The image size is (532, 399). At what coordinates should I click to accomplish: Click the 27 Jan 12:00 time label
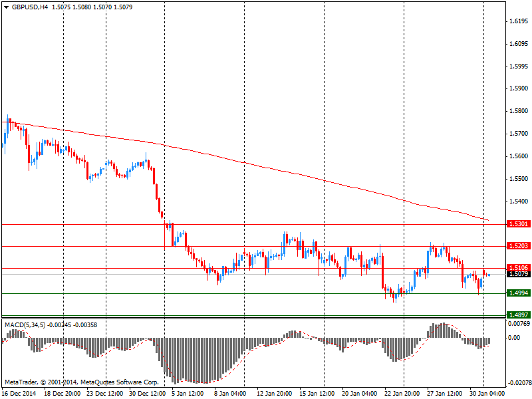point(444,394)
